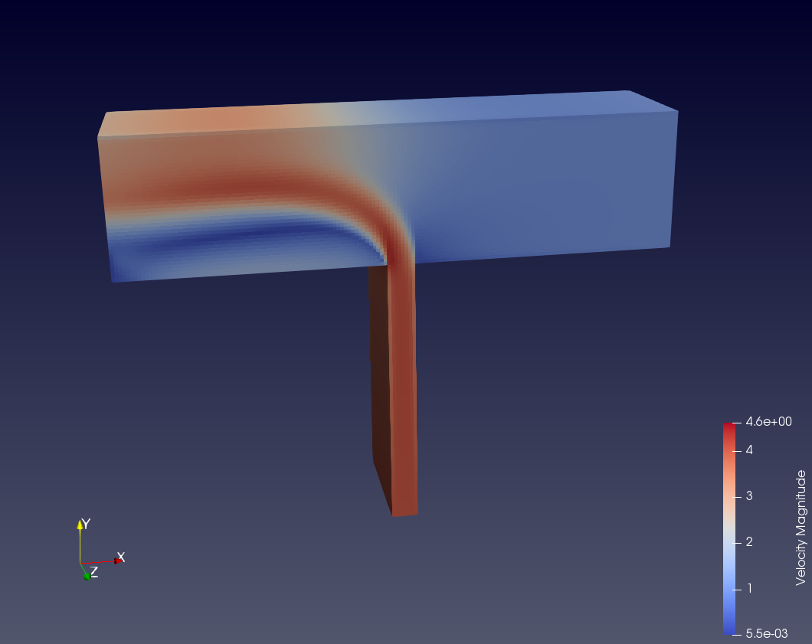The width and height of the screenshot is (812, 644).
Task: Click the legend tick label 3
Action: (748, 495)
